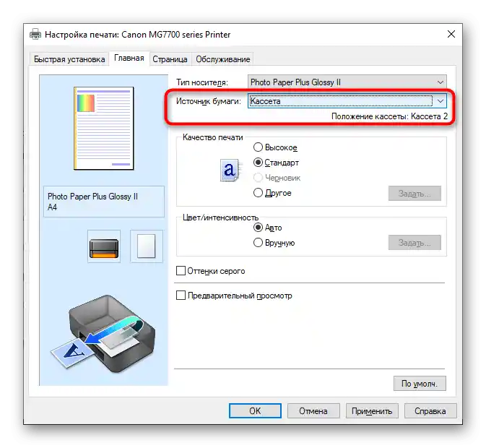Click the printer paper feed illustration

point(103,335)
